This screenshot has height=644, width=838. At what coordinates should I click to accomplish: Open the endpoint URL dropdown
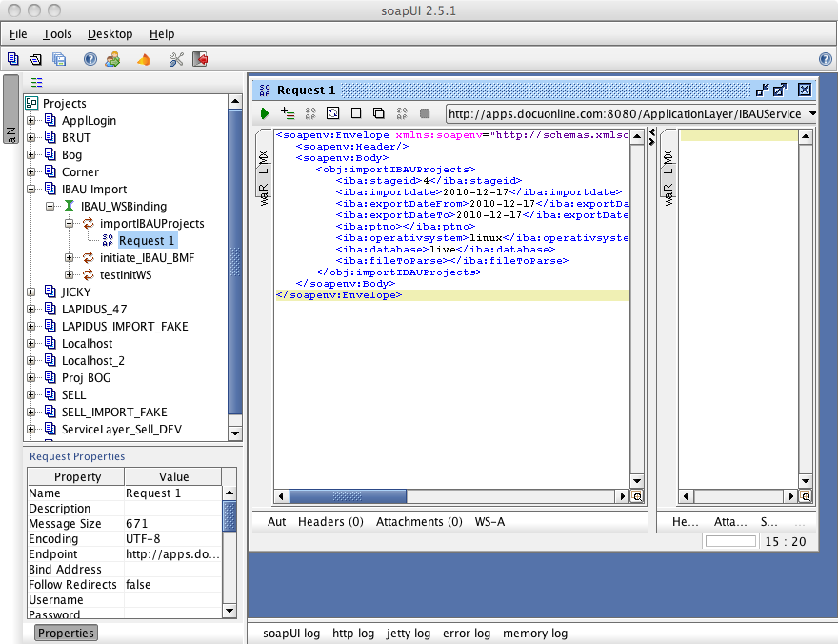(811, 113)
